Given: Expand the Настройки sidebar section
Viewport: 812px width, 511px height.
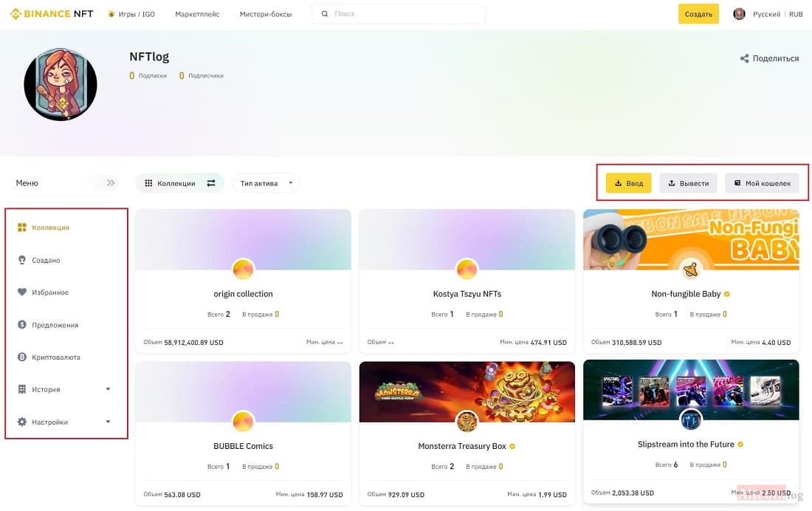Looking at the screenshot, I should (109, 422).
